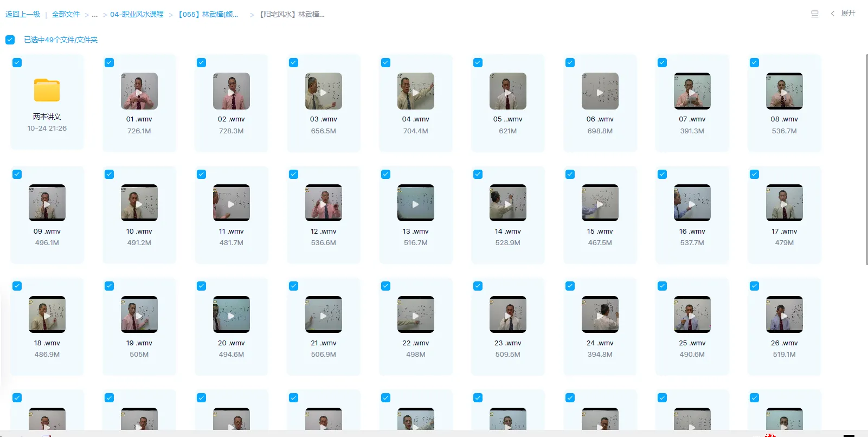Uncheck the 26 .wmv checkbox
This screenshot has height=437, width=868.
pos(754,286)
